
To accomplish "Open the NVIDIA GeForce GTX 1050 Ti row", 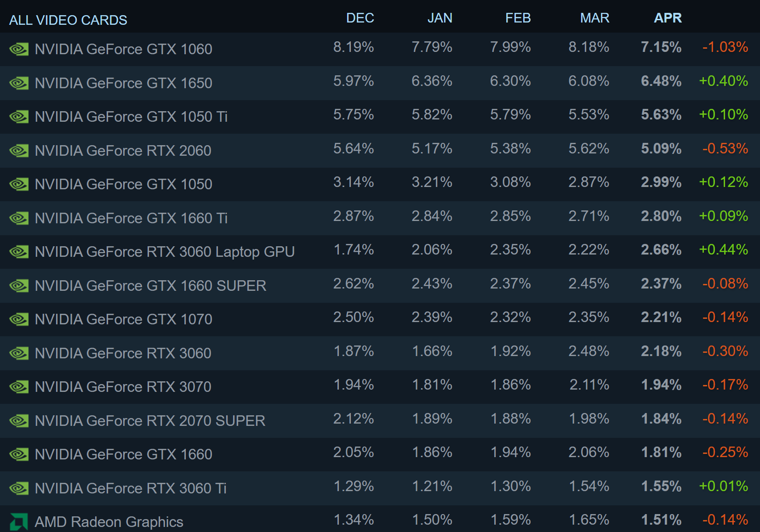I will pyautogui.click(x=380, y=117).
